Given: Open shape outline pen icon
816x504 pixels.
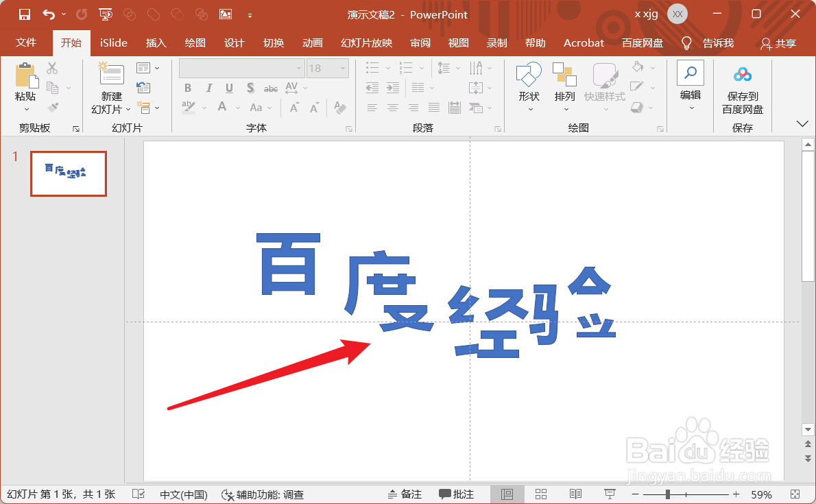Looking at the screenshot, I should coord(637,87).
